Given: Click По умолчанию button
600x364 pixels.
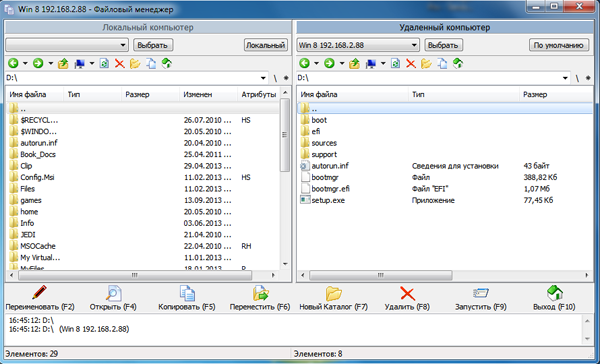Looking at the screenshot, I should 559,45.
